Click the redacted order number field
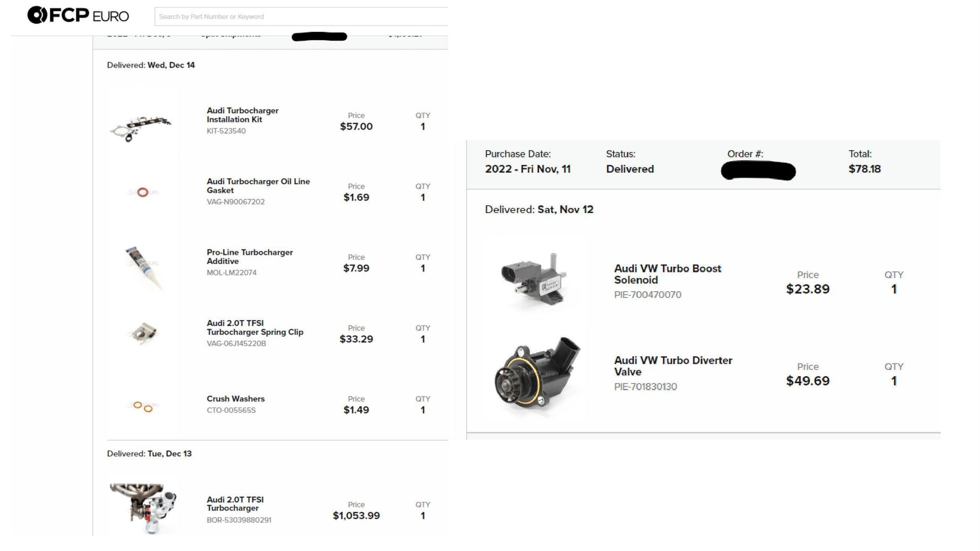The image size is (980, 551). point(758,170)
